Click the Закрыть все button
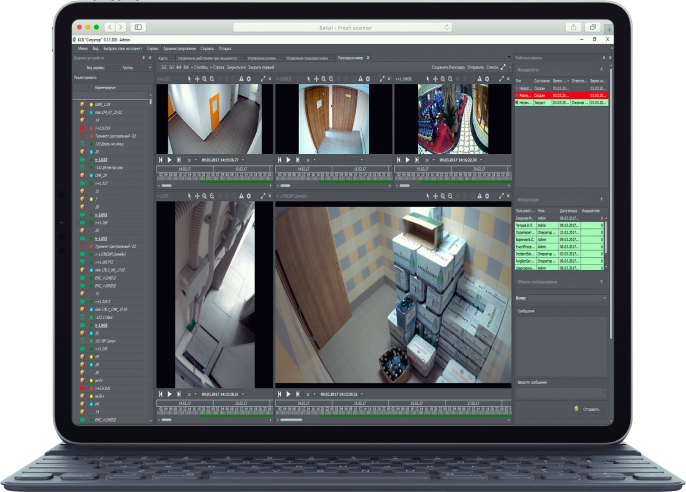 tap(236, 67)
